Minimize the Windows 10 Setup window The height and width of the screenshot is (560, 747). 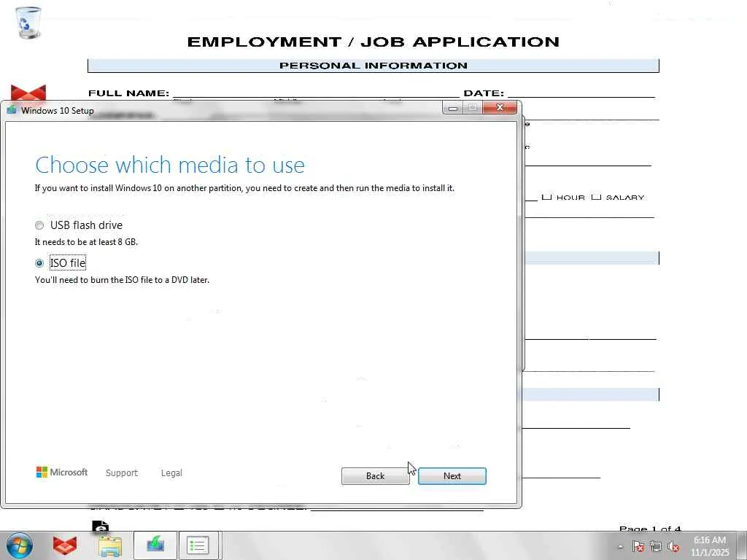click(453, 108)
